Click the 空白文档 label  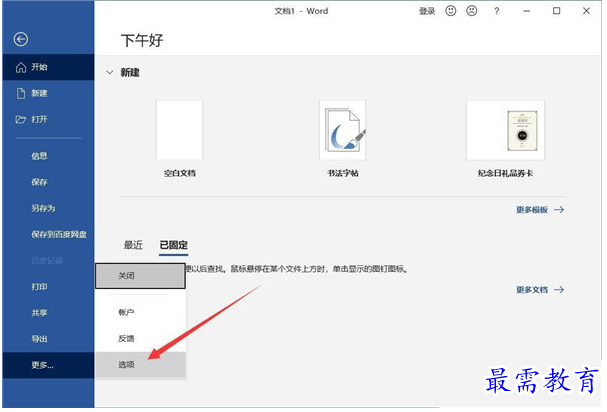coord(180,173)
